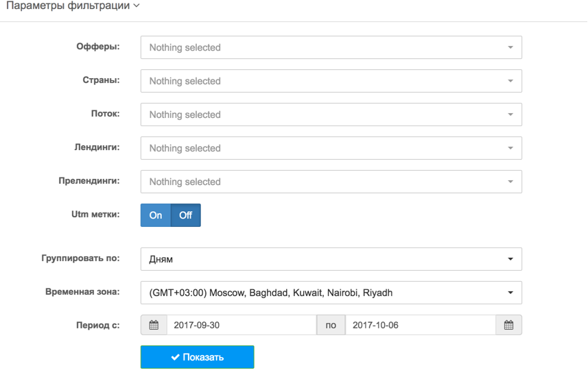Viewport: 588px width, 377px height.
Task: Click the caret arrow in the Временная зона field
Action: pyautogui.click(x=510, y=293)
